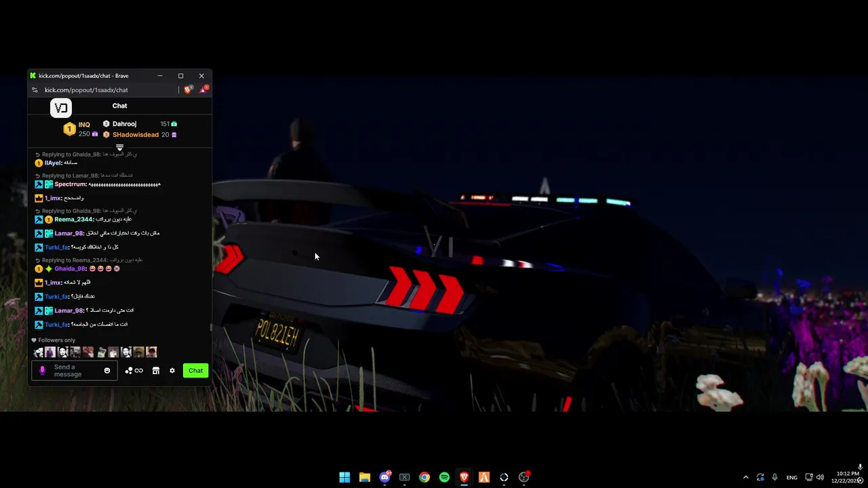Click the purple microphone icon in the message box
Viewport: 868px width, 488px height.
pyautogui.click(x=42, y=371)
